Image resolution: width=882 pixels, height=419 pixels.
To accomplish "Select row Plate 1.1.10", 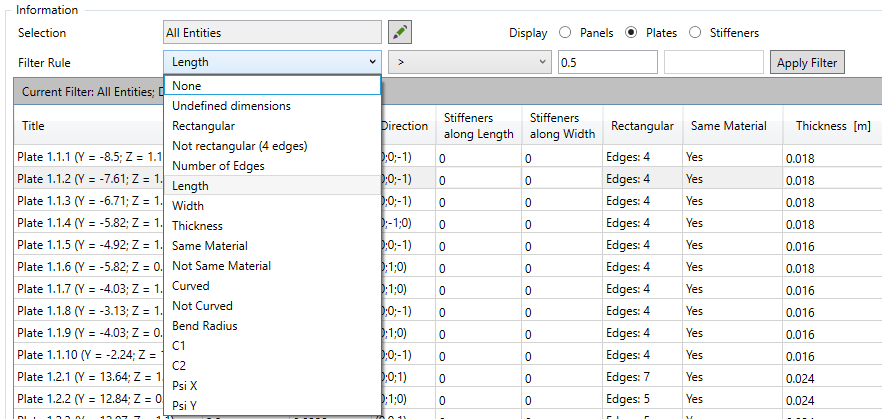I will pos(89,354).
